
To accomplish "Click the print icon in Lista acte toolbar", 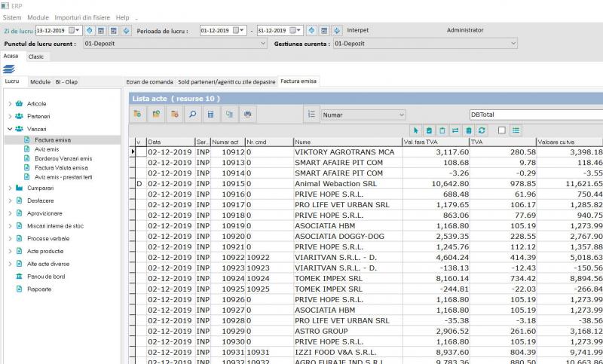I will (246, 115).
